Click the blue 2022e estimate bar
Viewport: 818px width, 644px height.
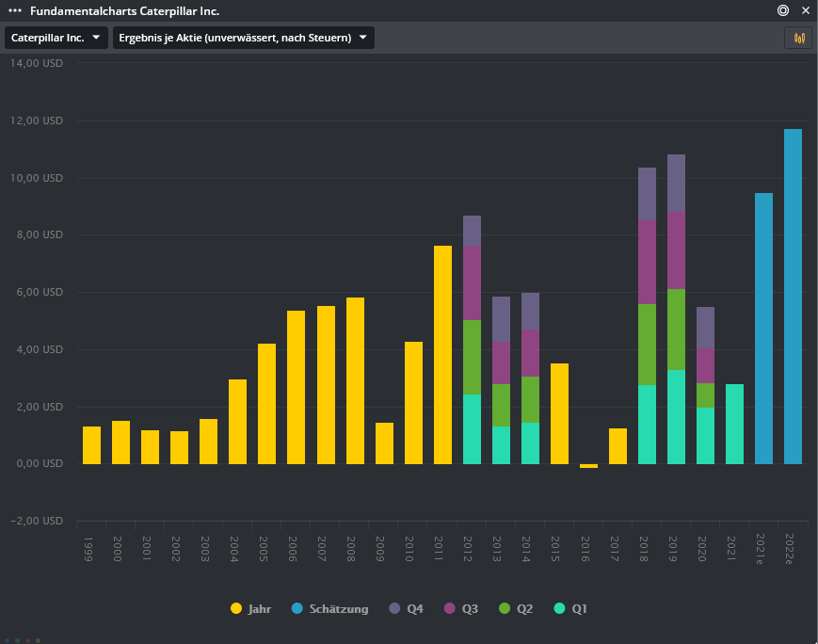tap(794, 297)
